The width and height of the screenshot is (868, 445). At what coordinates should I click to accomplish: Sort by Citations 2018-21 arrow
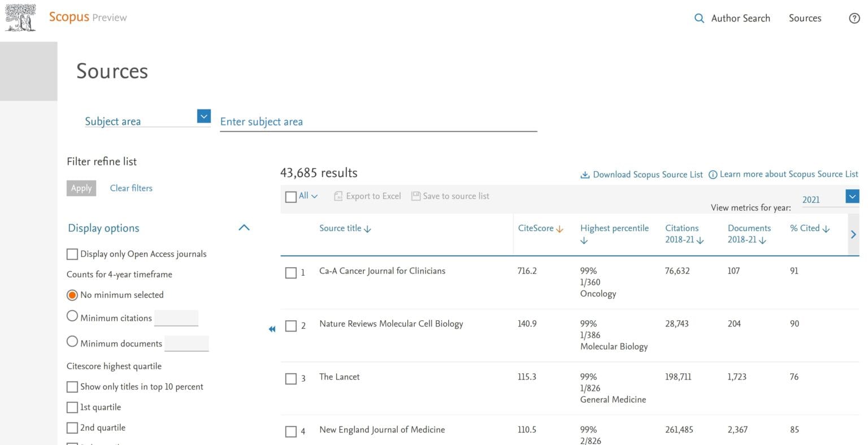click(700, 241)
